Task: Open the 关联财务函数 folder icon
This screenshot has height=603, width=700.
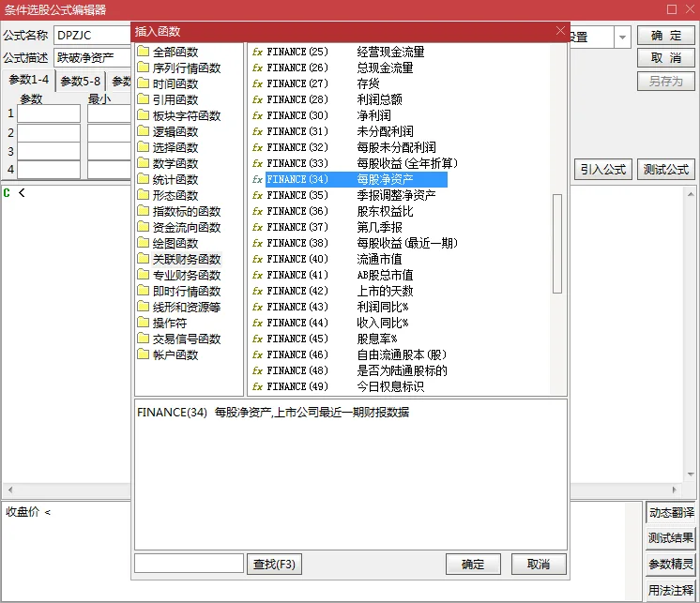Action: (x=143, y=259)
